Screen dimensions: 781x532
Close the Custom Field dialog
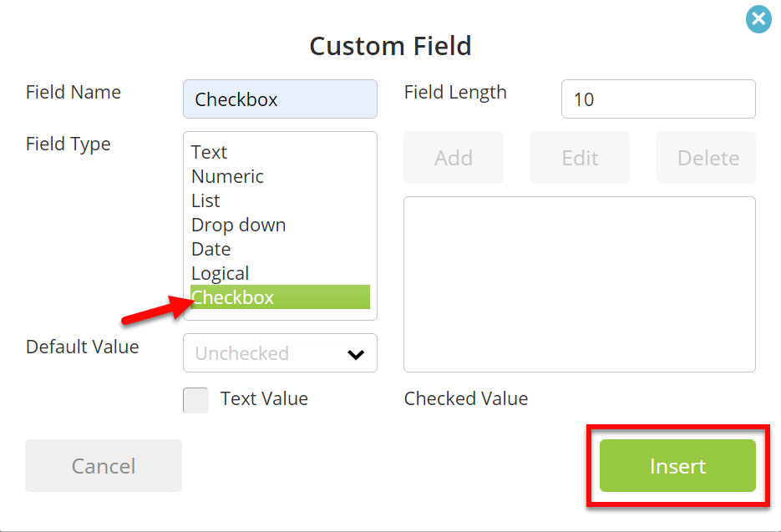pyautogui.click(x=758, y=19)
